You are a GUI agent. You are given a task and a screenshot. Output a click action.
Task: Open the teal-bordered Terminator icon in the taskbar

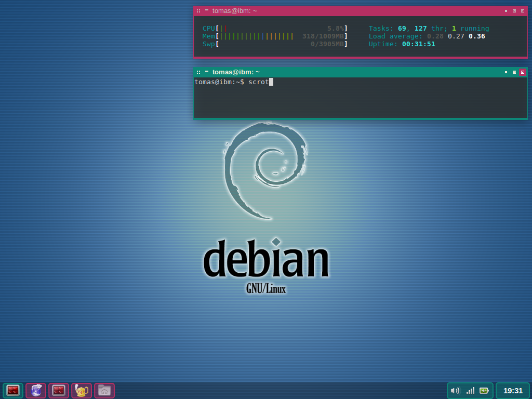(13, 391)
